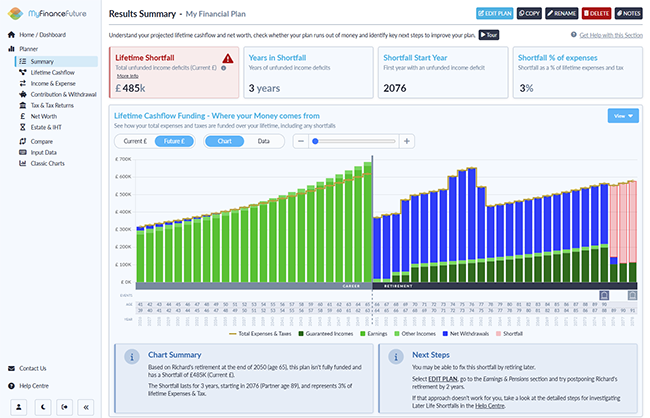650x418 pixels.
Task: Click the '£485k' shortfall value
Action: [130, 88]
